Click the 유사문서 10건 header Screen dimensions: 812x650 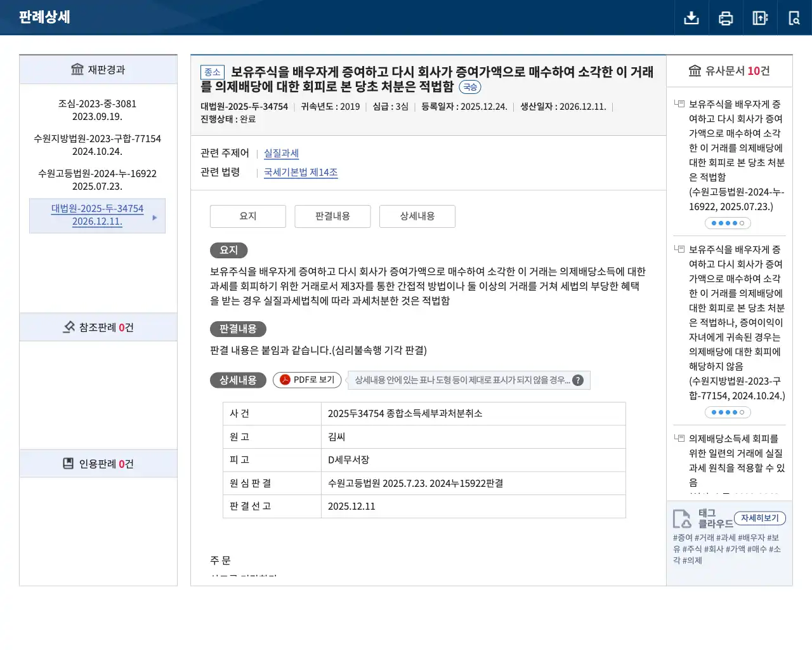(730, 70)
